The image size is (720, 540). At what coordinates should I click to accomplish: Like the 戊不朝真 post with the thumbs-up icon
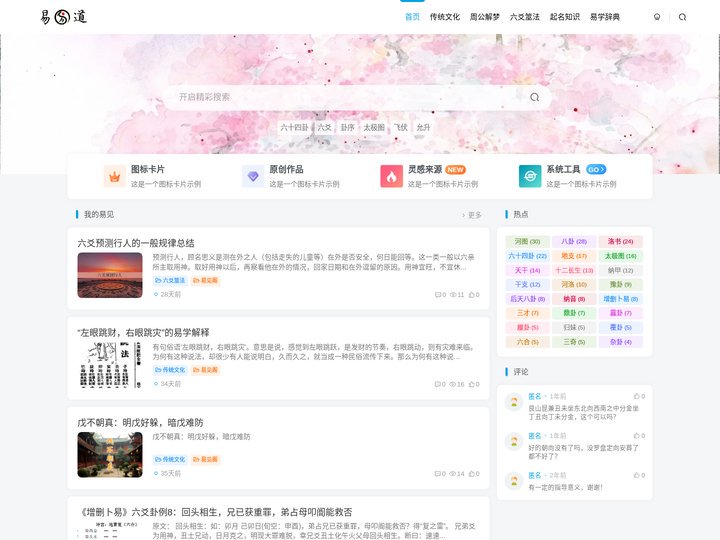(472, 473)
